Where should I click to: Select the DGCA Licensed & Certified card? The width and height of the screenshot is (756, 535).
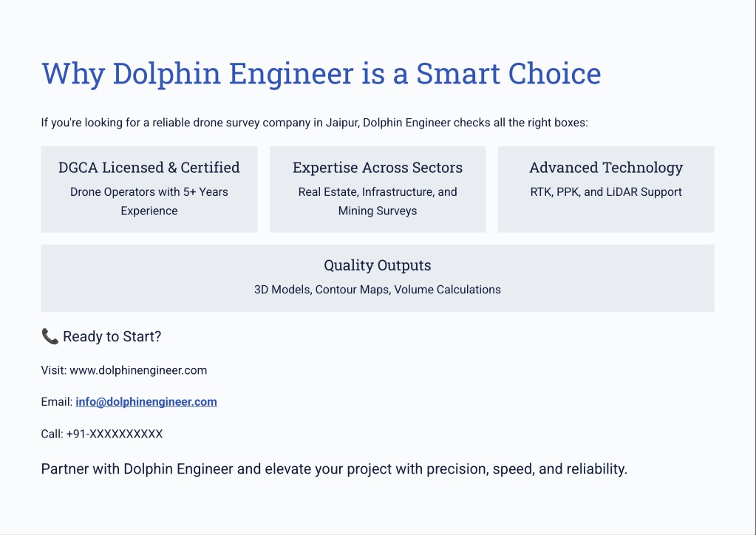click(x=149, y=189)
